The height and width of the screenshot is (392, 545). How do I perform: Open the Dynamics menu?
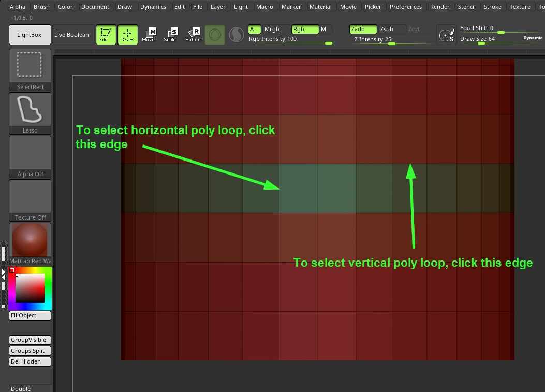tap(153, 7)
